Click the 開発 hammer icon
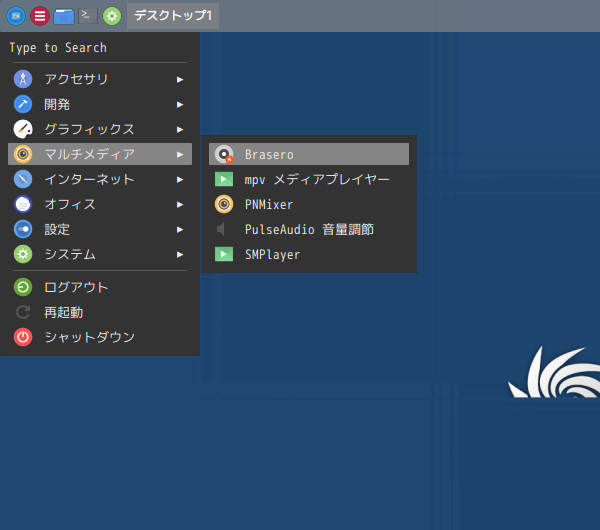Viewport: 600px width, 530px height. [x=23, y=104]
